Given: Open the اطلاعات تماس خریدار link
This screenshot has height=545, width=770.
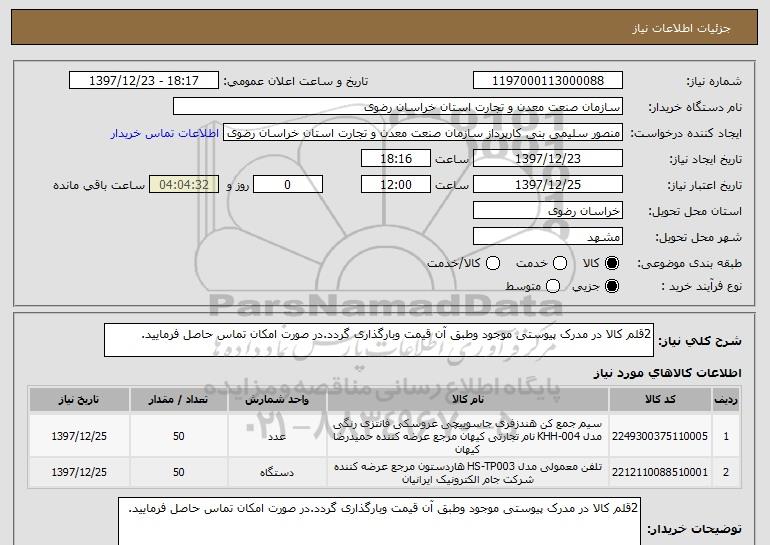Looking at the screenshot, I should (x=165, y=133).
